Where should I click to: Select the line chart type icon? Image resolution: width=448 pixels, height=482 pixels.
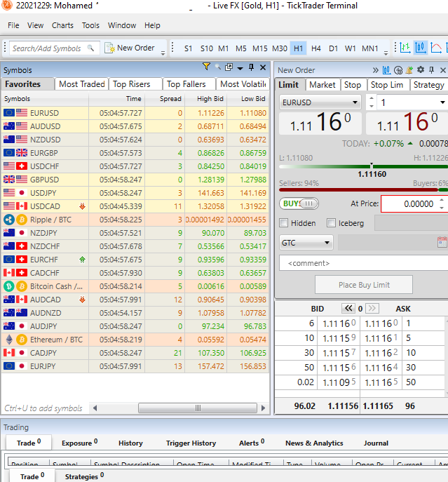pyautogui.click(x=436, y=48)
